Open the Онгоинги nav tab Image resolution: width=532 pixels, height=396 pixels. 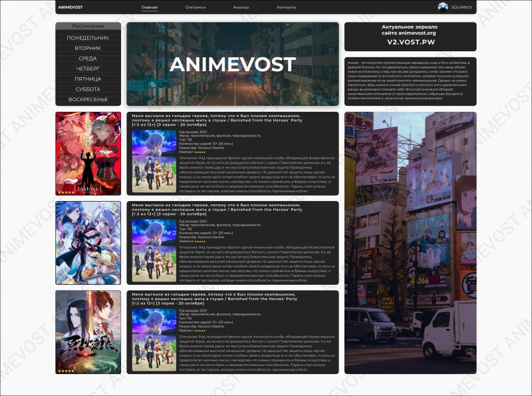pyautogui.click(x=196, y=7)
